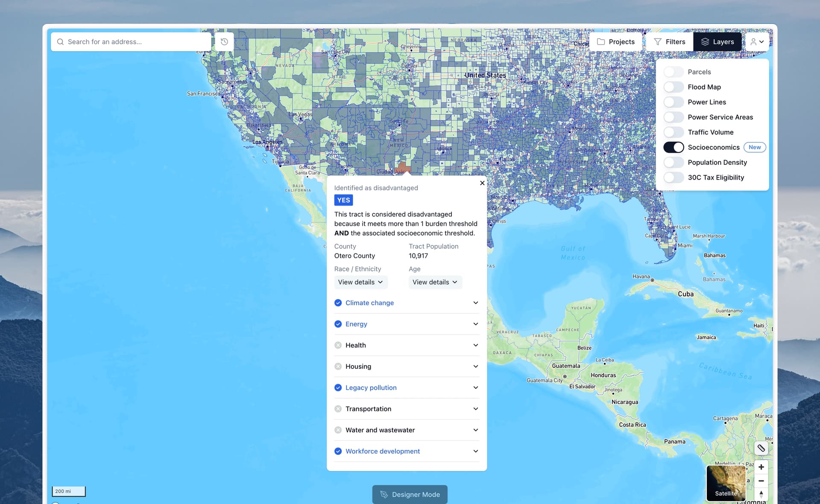Enable the Population Density layer
Screen dimensions: 820x504
coord(672,162)
